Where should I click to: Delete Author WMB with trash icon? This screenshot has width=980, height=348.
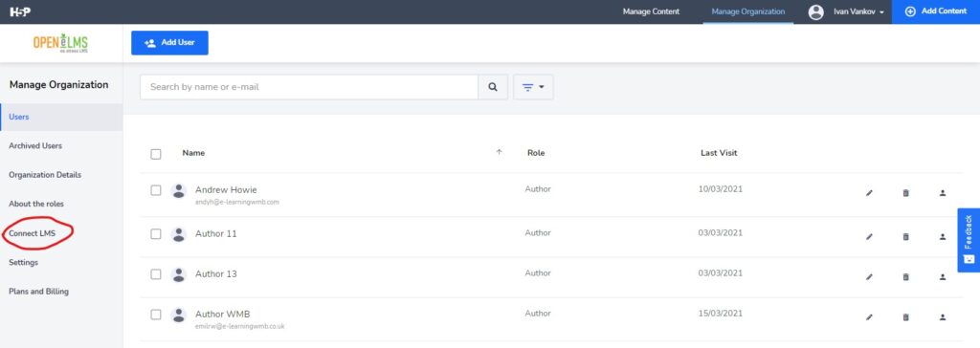click(905, 317)
